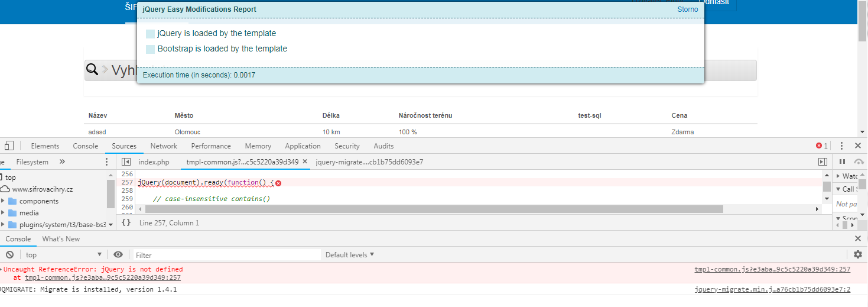Pretty print the source with braces icon

126,222
